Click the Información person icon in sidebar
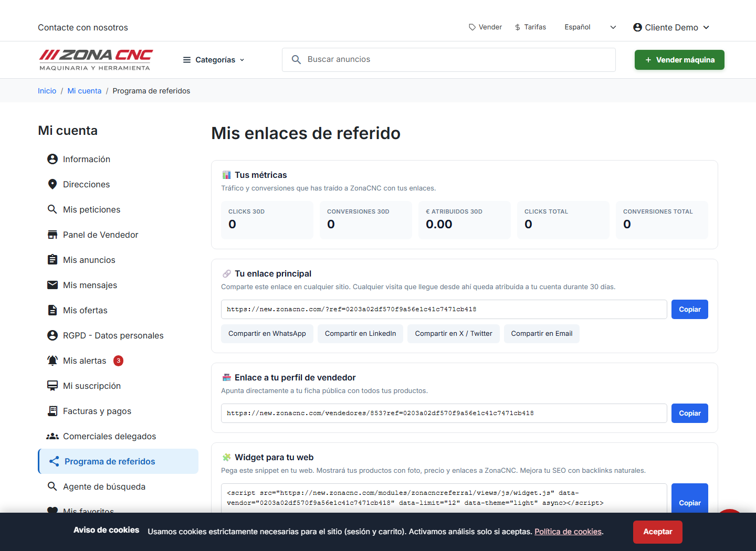This screenshot has height=551, width=756. tap(52, 159)
